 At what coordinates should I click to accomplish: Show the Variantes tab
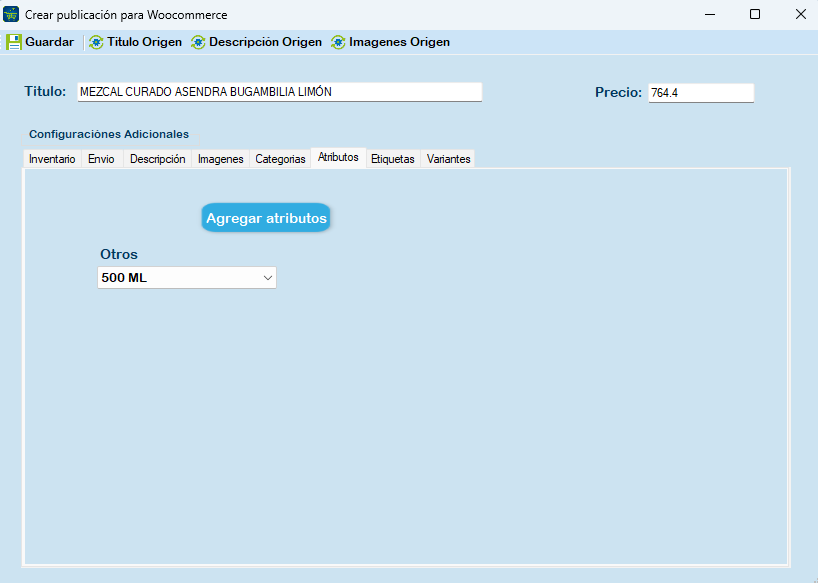448,159
